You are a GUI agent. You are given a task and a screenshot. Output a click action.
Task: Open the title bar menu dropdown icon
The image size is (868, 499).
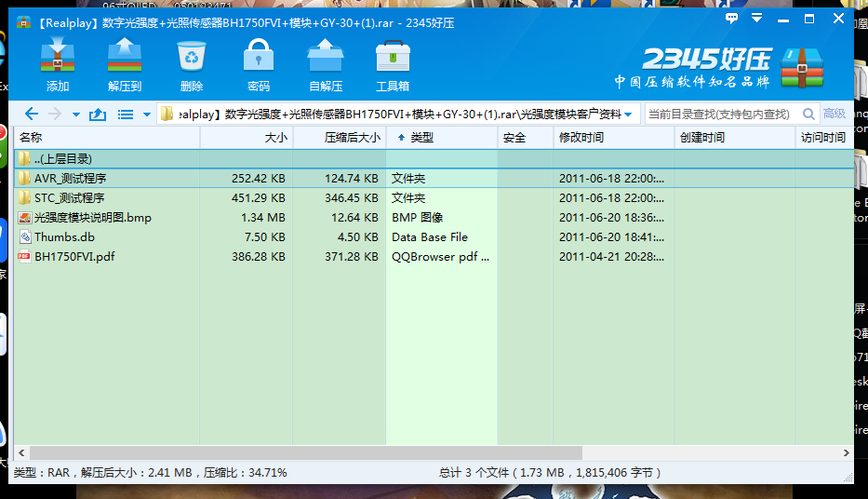pyautogui.click(x=756, y=19)
